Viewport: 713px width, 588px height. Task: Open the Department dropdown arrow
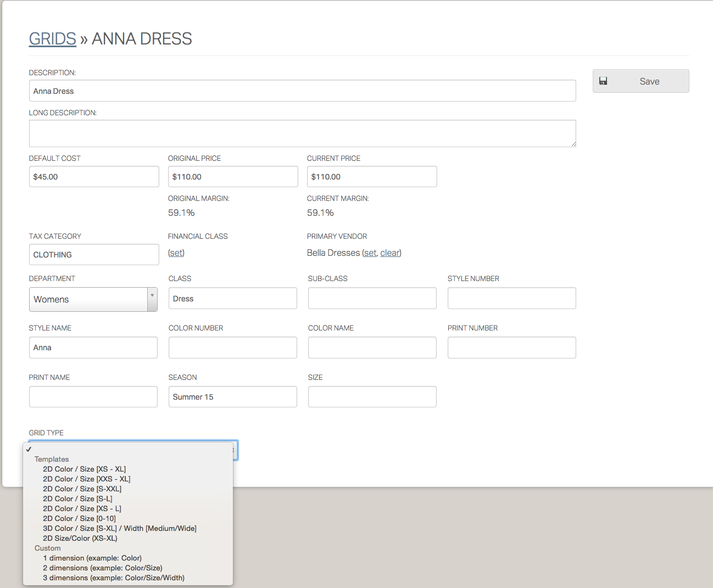coord(152,299)
